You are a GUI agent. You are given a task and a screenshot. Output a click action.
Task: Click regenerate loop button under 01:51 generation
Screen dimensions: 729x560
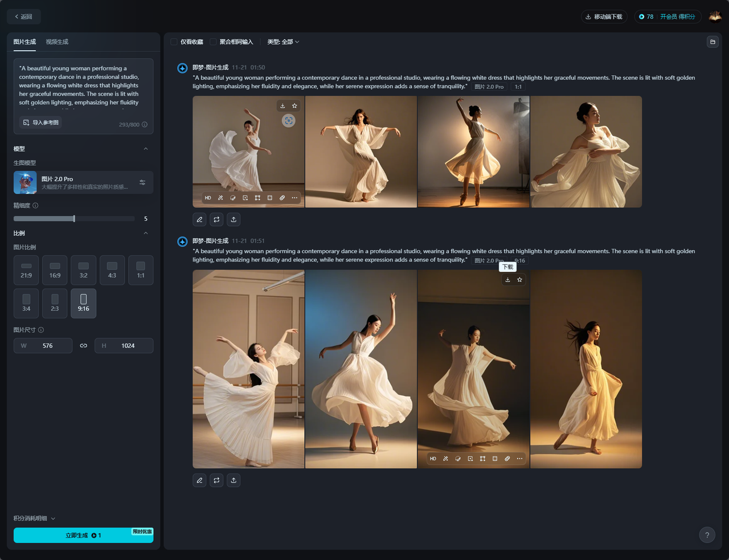tap(216, 480)
